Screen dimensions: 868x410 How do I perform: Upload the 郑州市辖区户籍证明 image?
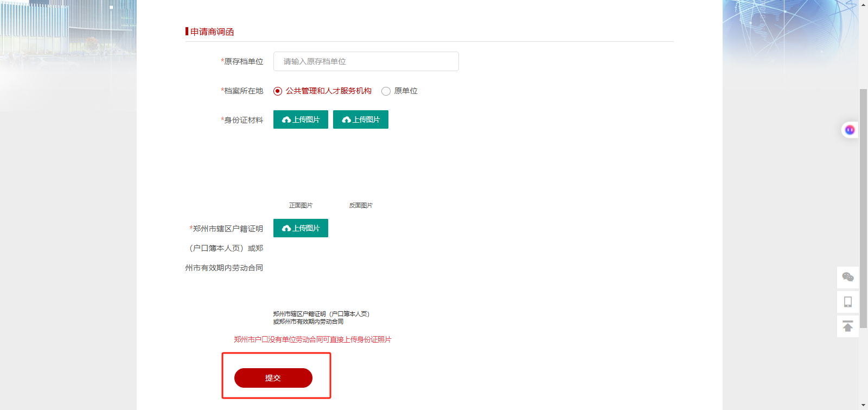coord(301,228)
